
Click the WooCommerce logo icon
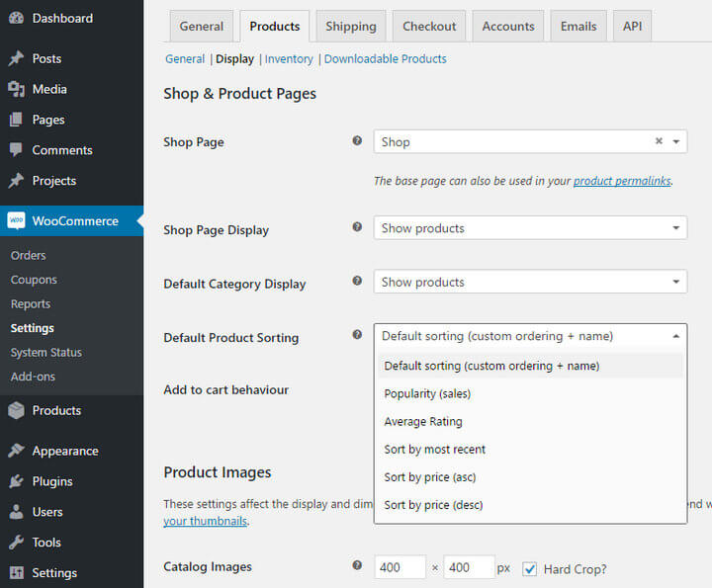point(17,220)
